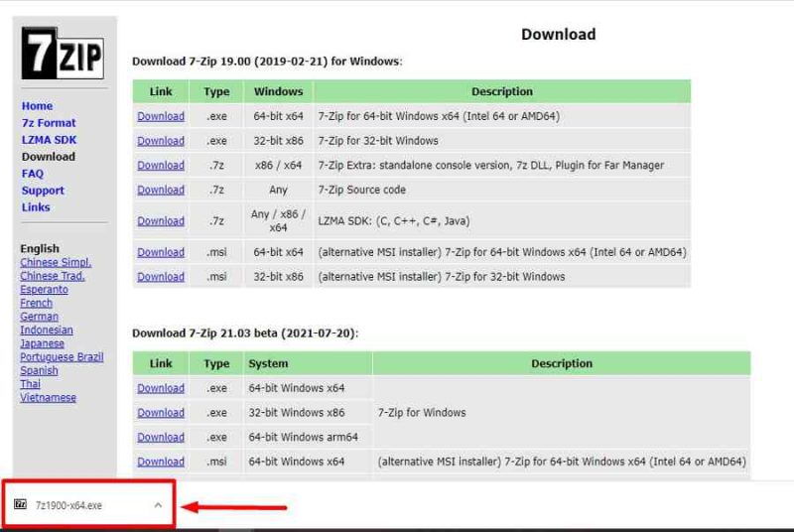Switch language to Spanish

click(x=39, y=370)
